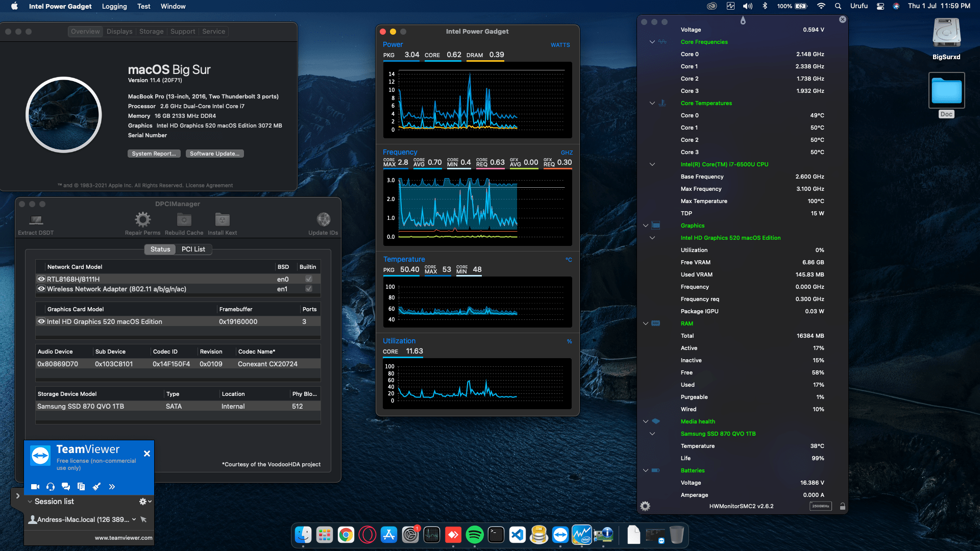Viewport: 980px width, 551px height.
Task: Close the TeamViewer panel with X
Action: pyautogui.click(x=147, y=454)
